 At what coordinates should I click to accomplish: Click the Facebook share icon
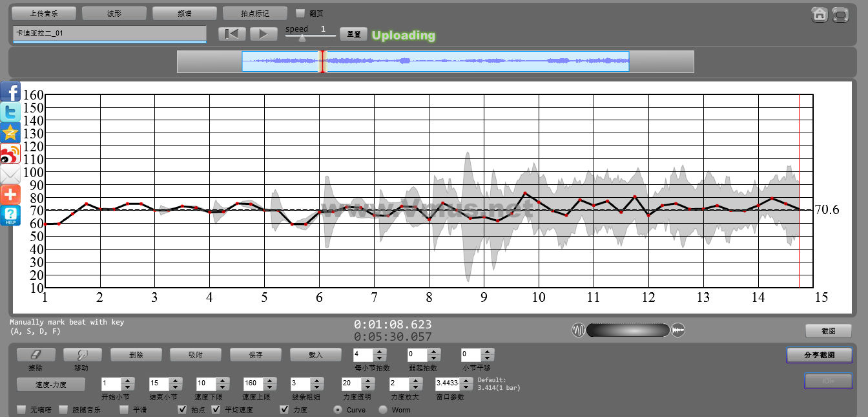pyautogui.click(x=10, y=91)
